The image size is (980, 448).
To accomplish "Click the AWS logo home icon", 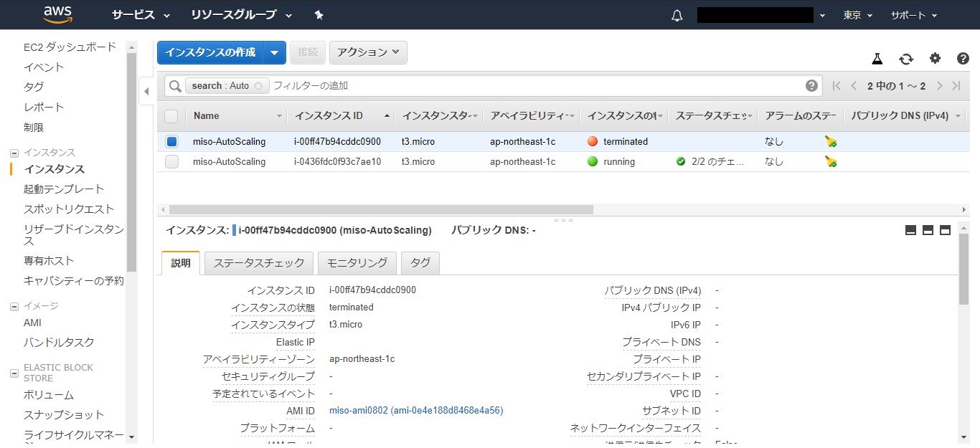I will pos(57,14).
